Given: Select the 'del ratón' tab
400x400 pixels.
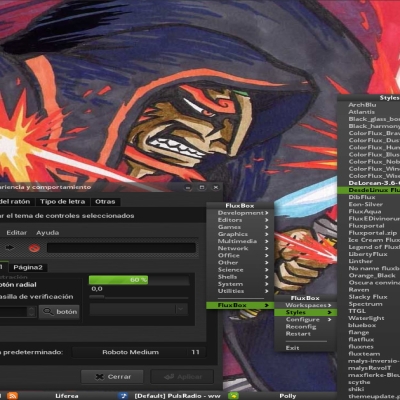Looking at the screenshot, I should 15,202.
